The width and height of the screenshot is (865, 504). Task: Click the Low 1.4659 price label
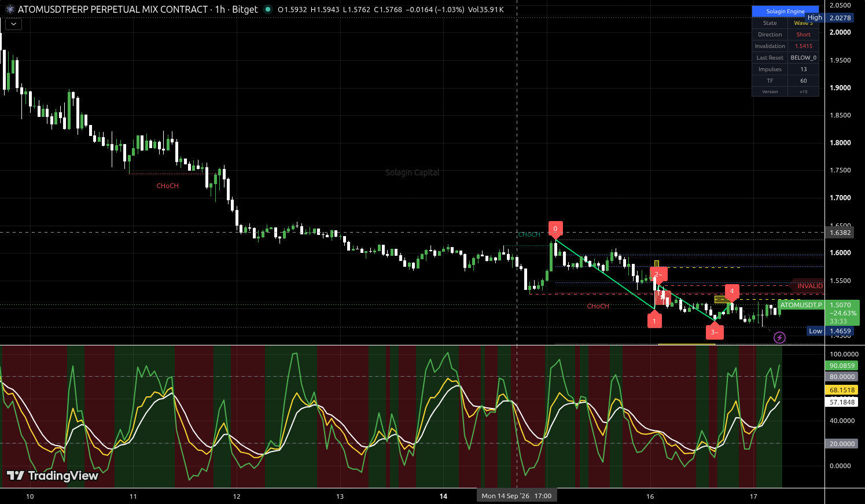[x=830, y=331]
